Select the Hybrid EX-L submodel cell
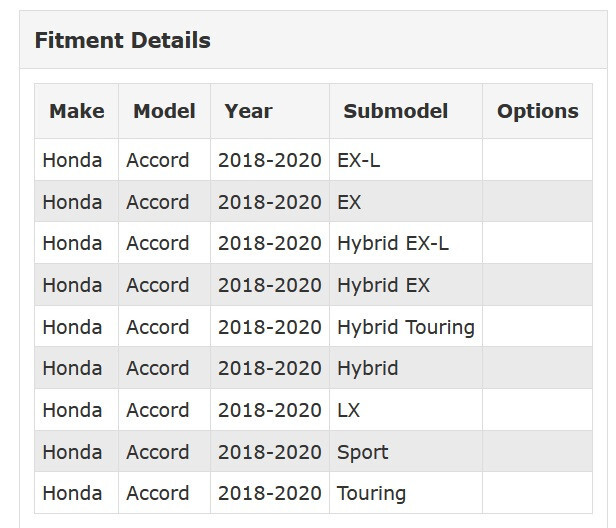 (x=406, y=243)
